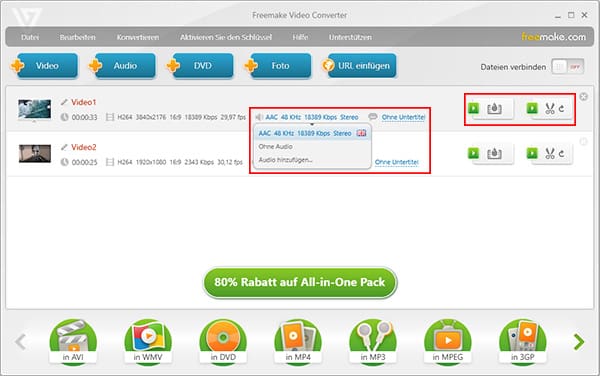Rename Video2 with its pencil icon
600x376 pixels.
click(x=64, y=147)
